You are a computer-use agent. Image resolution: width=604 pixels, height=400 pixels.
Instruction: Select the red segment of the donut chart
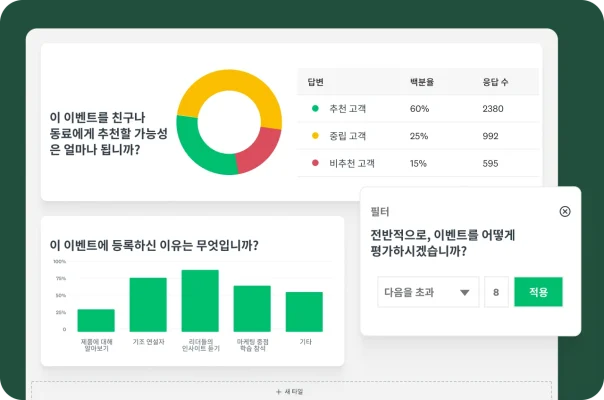tap(258, 150)
